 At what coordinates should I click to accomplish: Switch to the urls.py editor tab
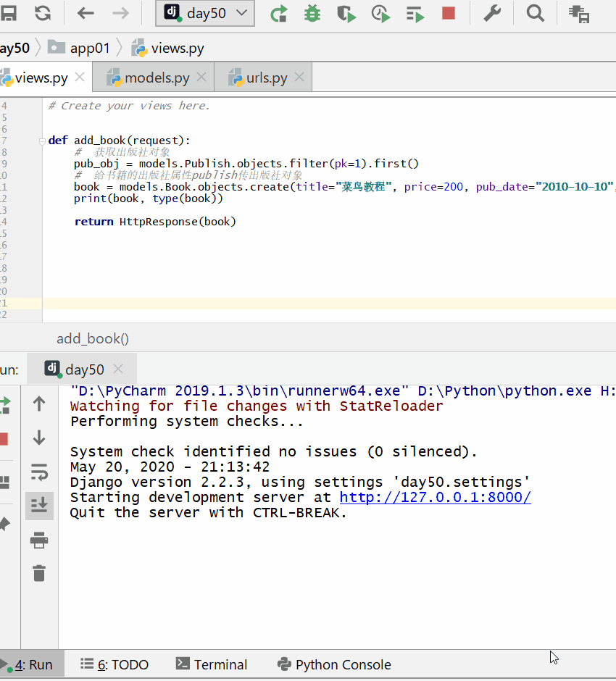[266, 78]
